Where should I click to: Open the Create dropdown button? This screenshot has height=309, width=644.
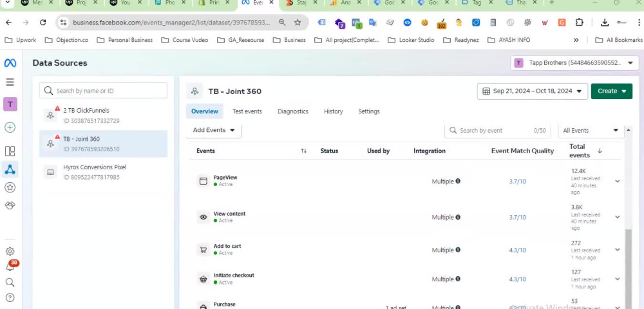click(x=612, y=91)
